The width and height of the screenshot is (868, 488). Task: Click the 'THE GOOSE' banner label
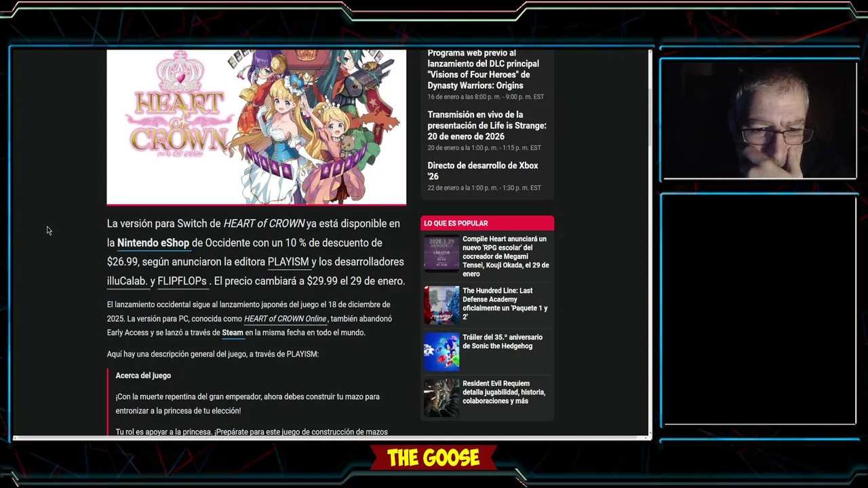[433, 458]
